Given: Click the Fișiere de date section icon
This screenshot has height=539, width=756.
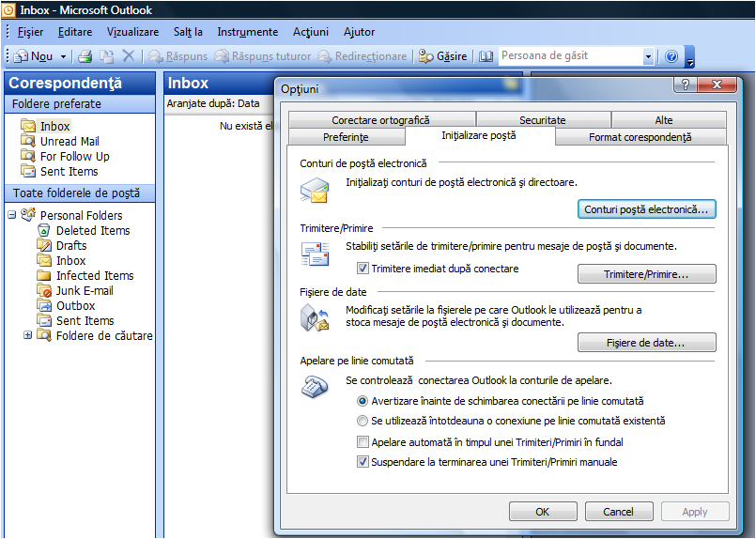Looking at the screenshot, I should (x=315, y=318).
